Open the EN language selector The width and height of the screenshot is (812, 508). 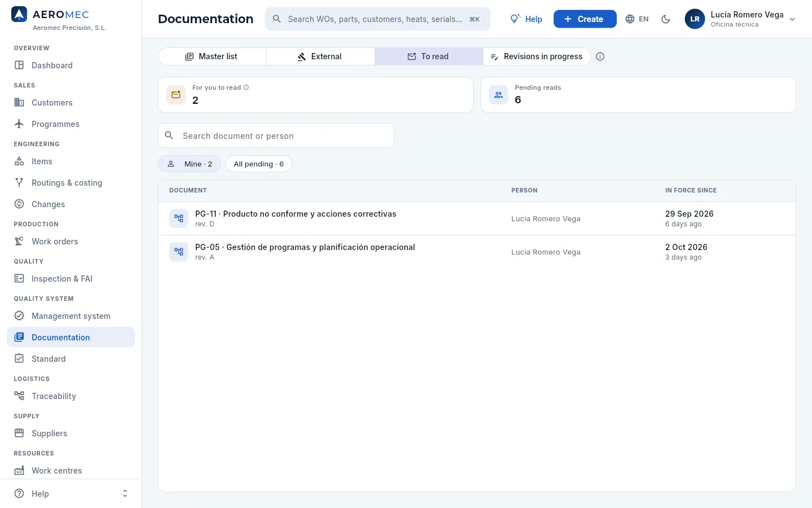pos(637,19)
